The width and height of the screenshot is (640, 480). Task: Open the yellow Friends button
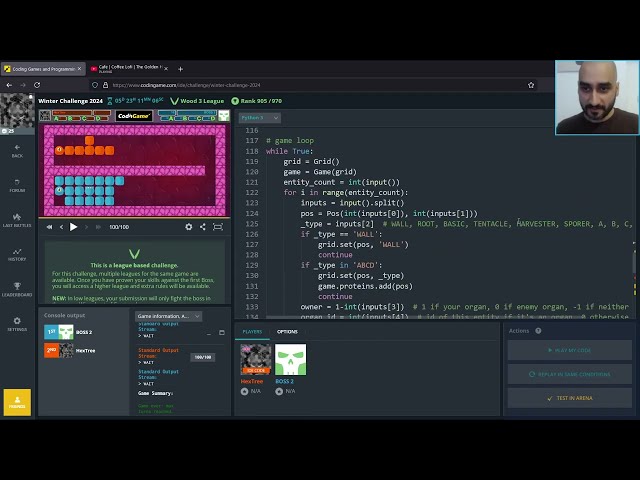coord(17,402)
